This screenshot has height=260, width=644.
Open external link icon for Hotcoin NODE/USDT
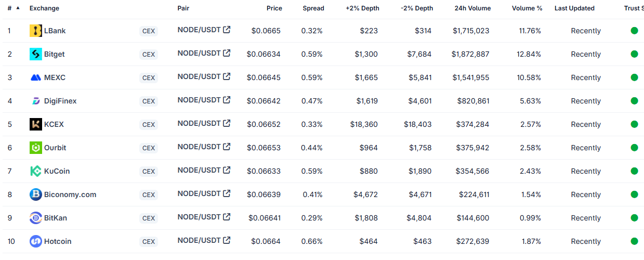pos(227,240)
